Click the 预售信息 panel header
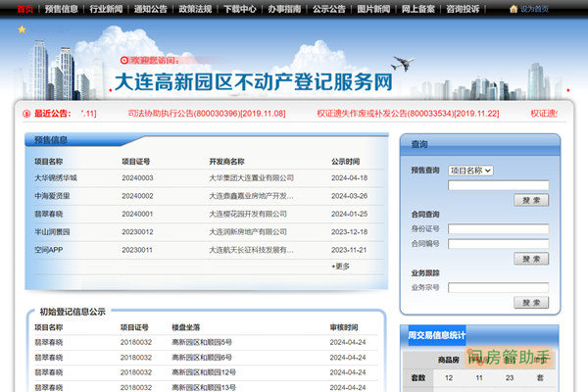The image size is (588, 392). click(51, 140)
